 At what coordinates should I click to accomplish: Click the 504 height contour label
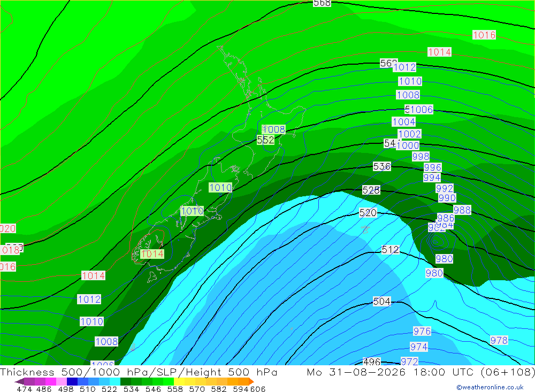[382, 301]
